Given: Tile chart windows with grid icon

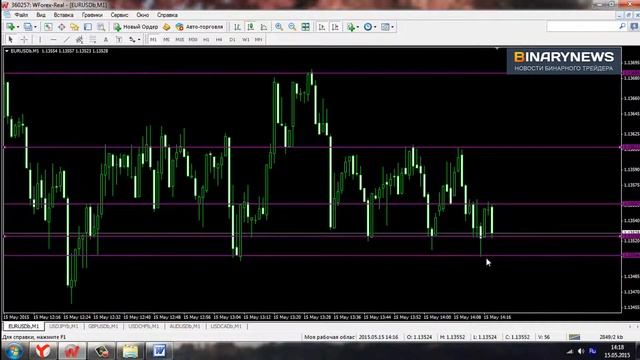Looking at the screenshot, I should pyautogui.click(x=305, y=27).
